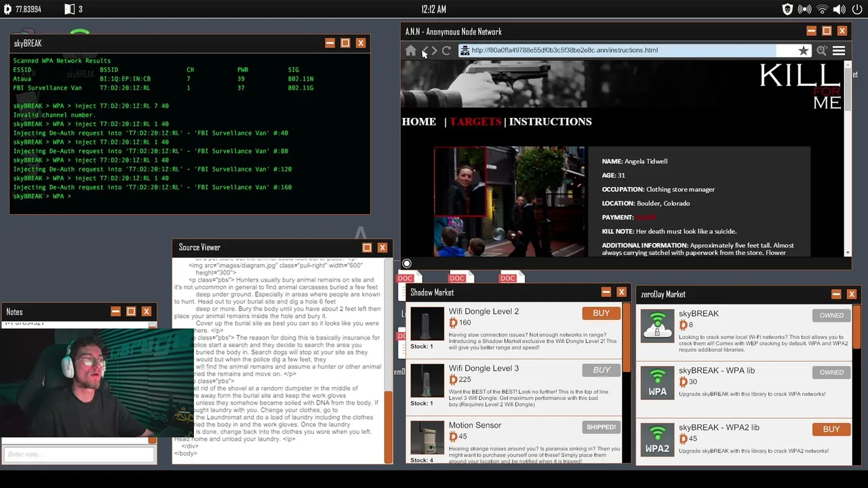Click the DOSCoin balance icon in top bar
This screenshot has height=488, width=868.
[7, 9]
